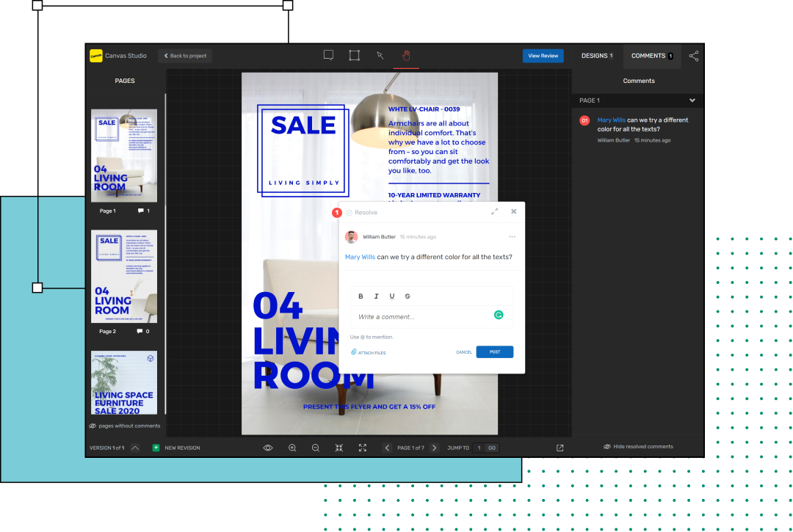This screenshot has width=793, height=532.
Task: Click the eye preview toggle in bottom bar
Action: [x=268, y=447]
